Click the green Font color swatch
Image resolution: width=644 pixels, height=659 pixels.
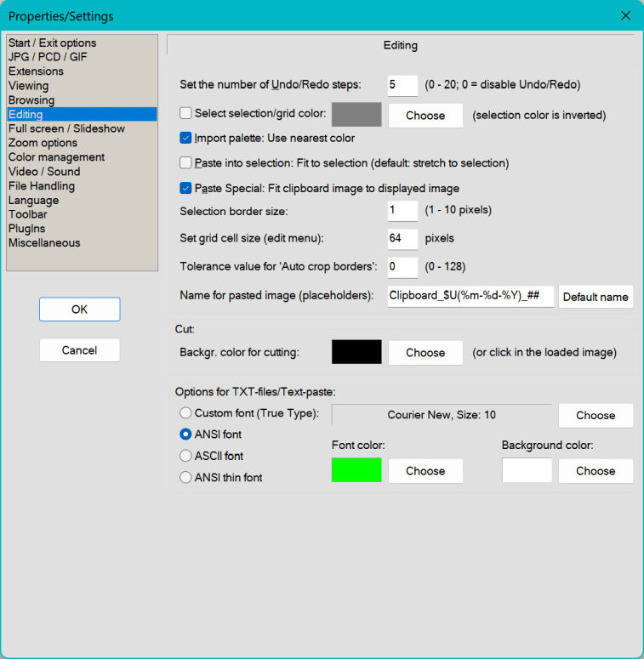point(356,470)
